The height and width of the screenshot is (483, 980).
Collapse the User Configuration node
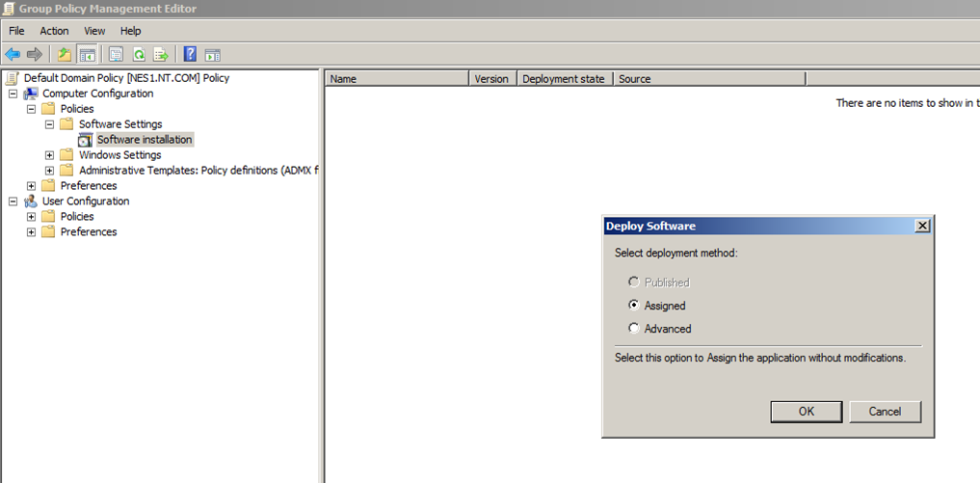click(13, 201)
